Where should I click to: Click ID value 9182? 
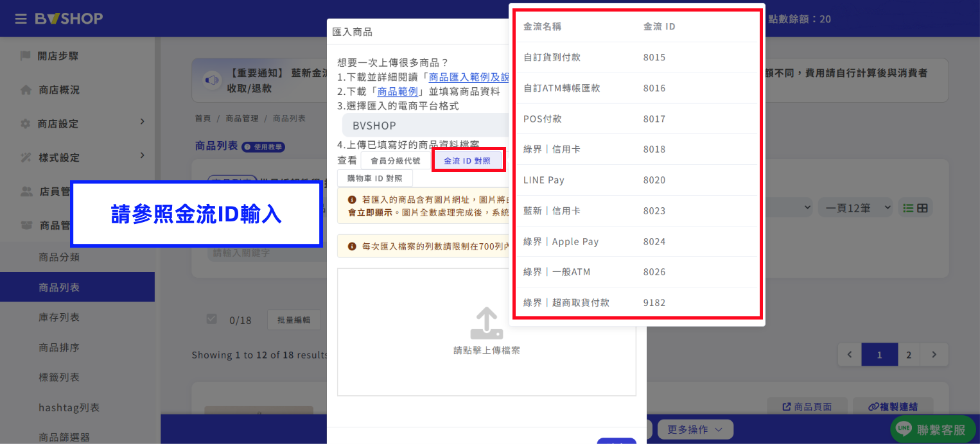click(x=654, y=302)
